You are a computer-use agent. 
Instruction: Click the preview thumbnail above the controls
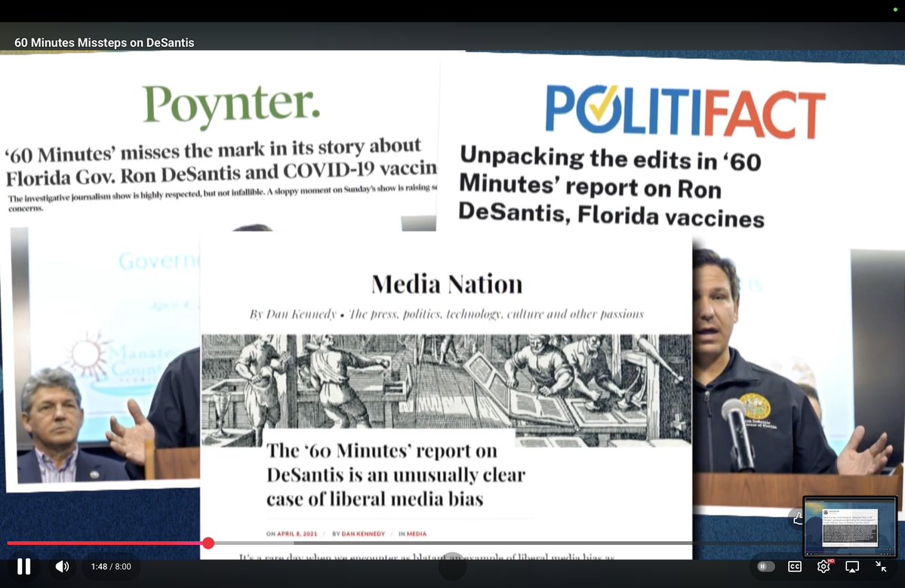(x=850, y=526)
